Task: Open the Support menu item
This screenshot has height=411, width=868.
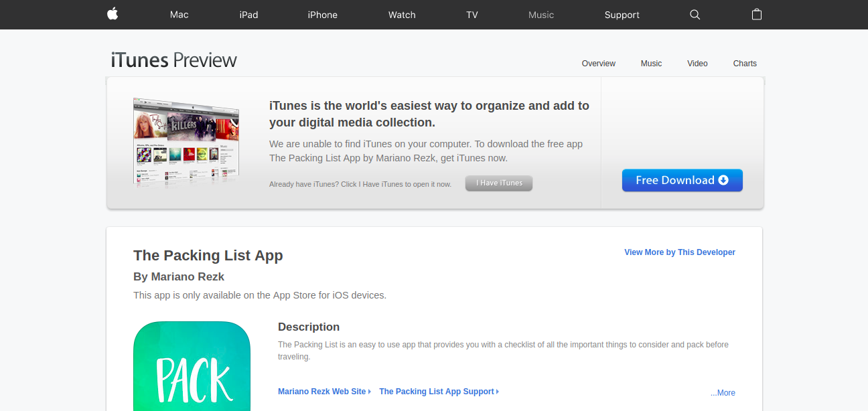Action: [622, 15]
